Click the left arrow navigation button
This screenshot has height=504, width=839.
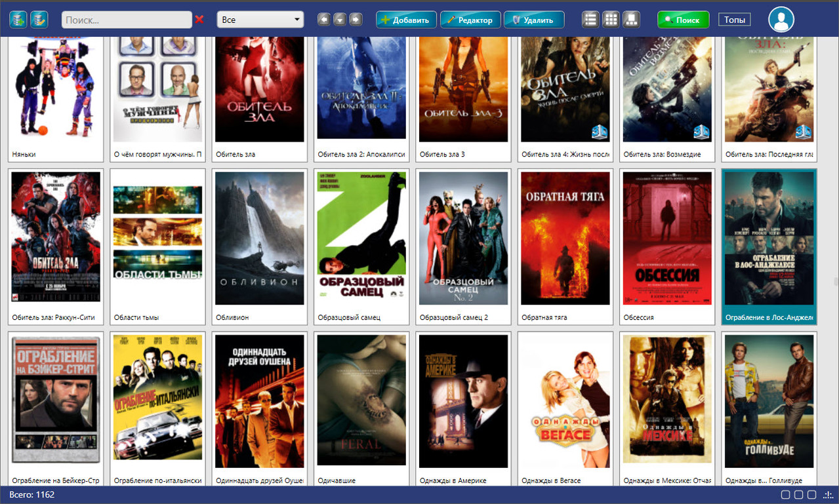tap(323, 20)
